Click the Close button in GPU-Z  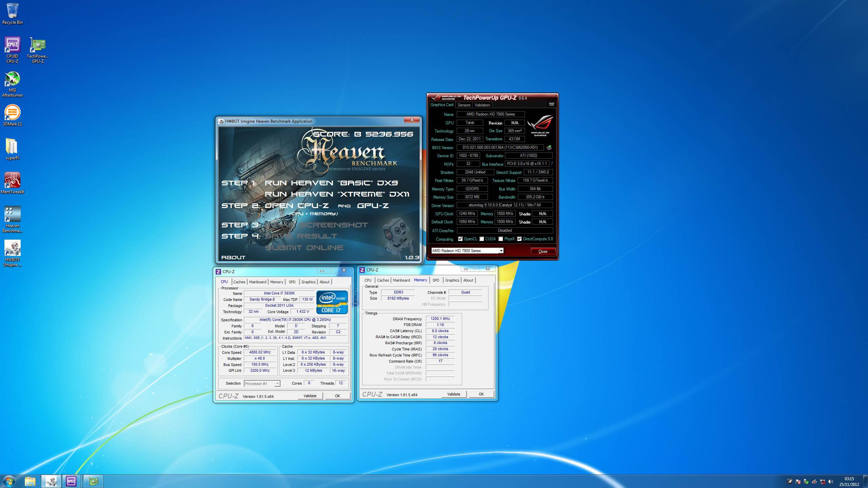[x=543, y=251]
